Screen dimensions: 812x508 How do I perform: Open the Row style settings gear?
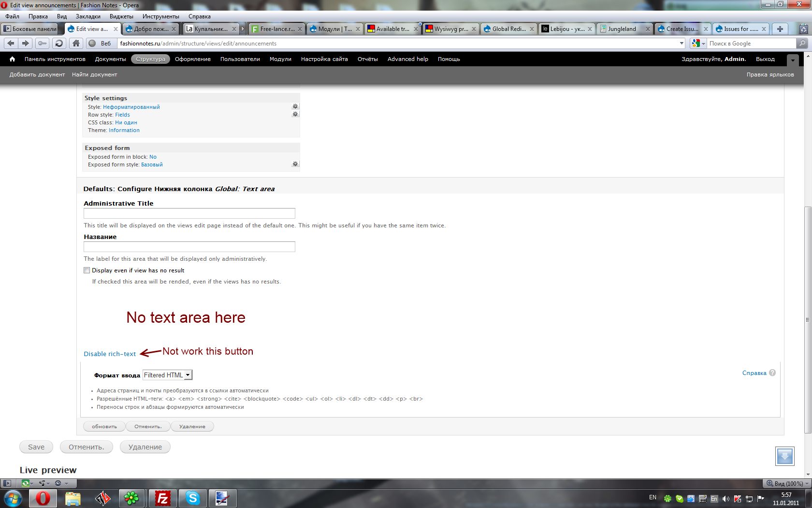[x=295, y=114]
